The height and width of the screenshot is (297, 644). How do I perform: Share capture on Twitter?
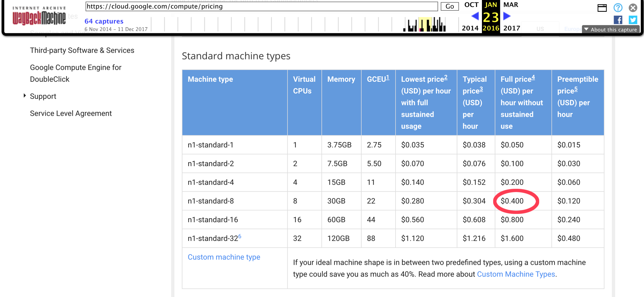pyautogui.click(x=633, y=20)
